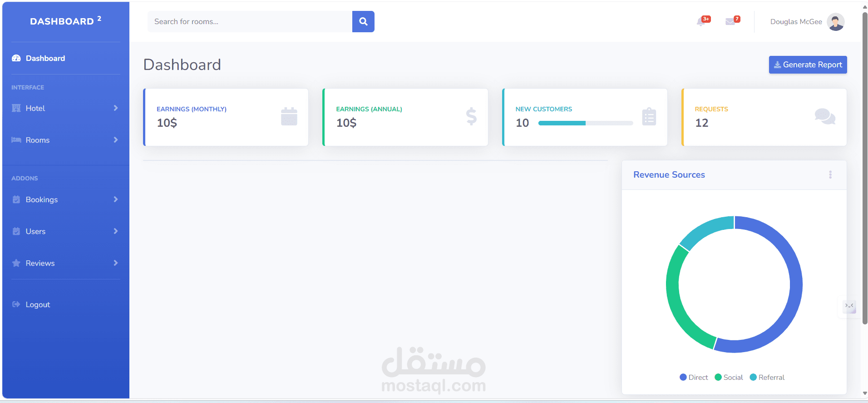
Task: Expand the Users menu chevron
Action: [116, 231]
